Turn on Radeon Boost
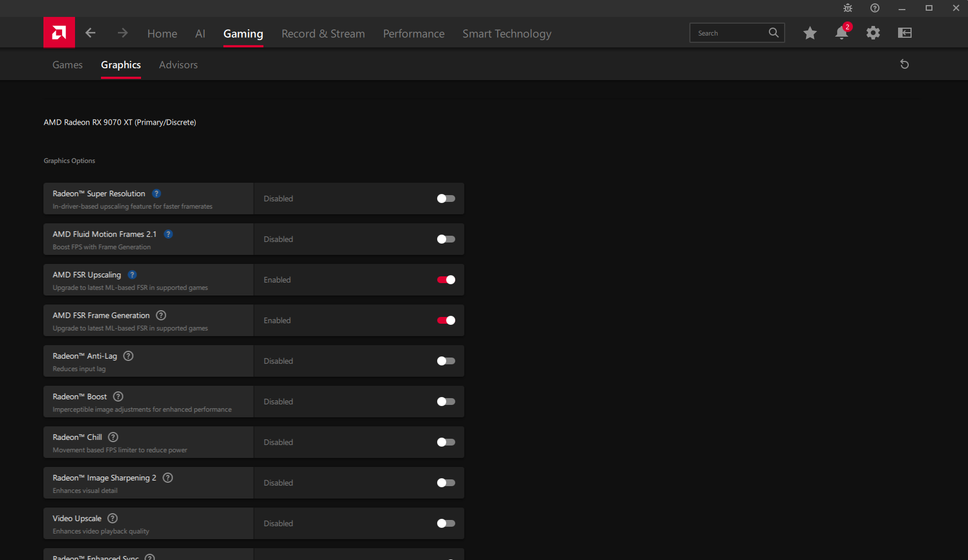 [446, 402]
